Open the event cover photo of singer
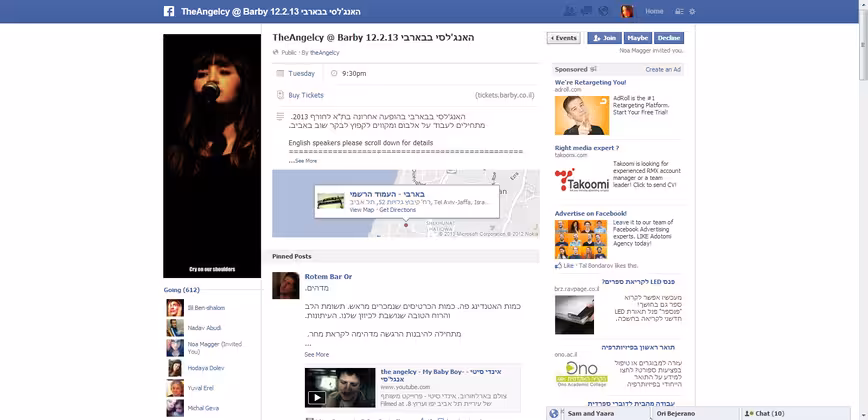 212,156
